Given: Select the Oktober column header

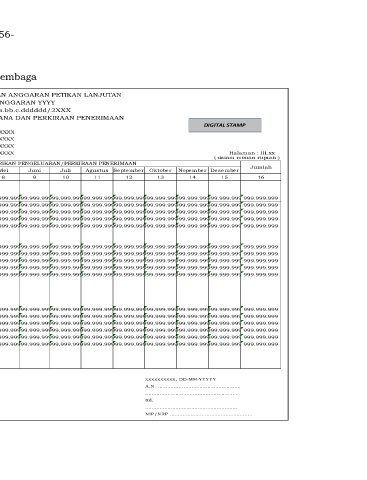Looking at the screenshot, I should coord(160,170).
